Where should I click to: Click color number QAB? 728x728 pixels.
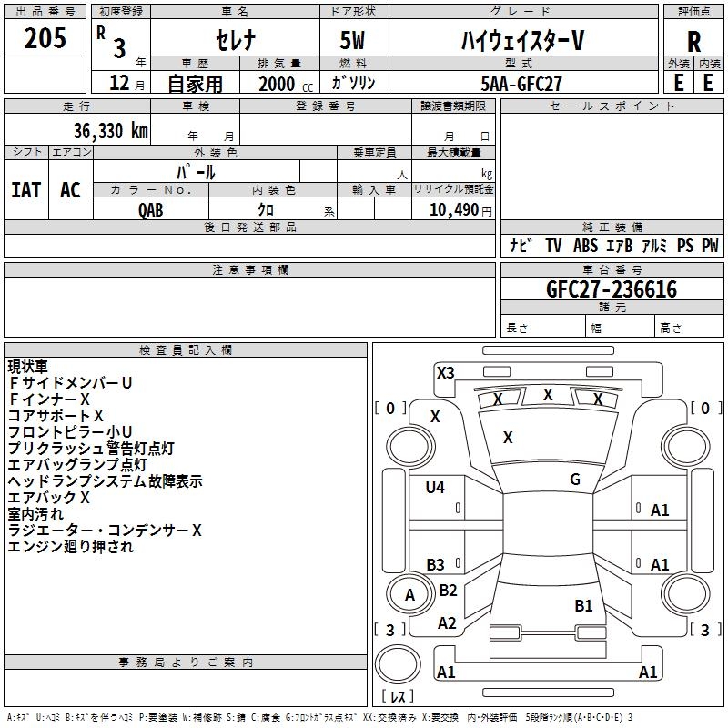tap(151, 210)
